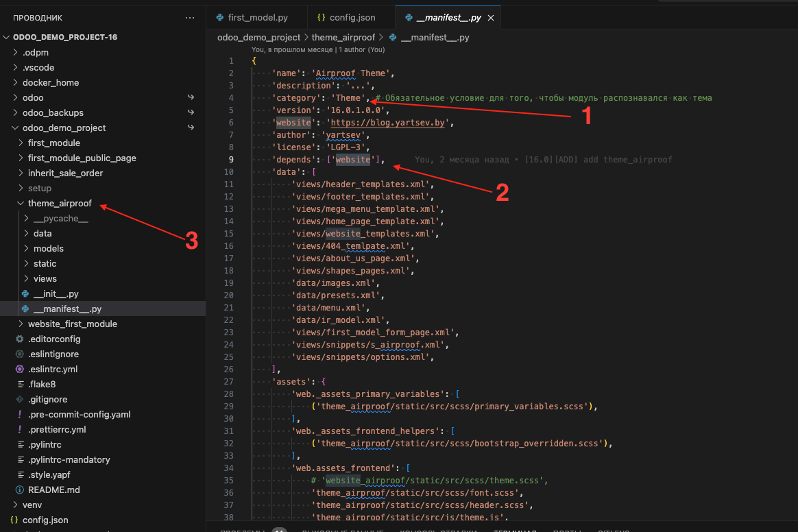Switch to the first_model.py tab
The height and width of the screenshot is (532, 798).
(x=257, y=17)
